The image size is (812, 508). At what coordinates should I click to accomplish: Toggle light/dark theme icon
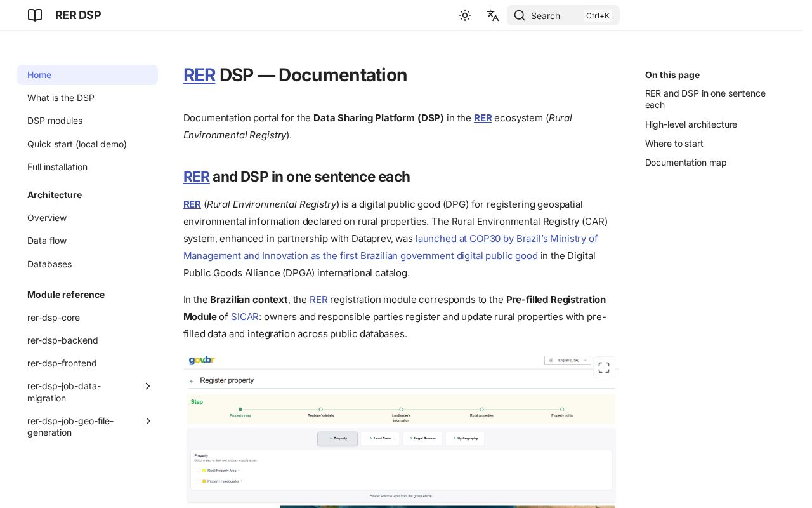click(x=465, y=15)
